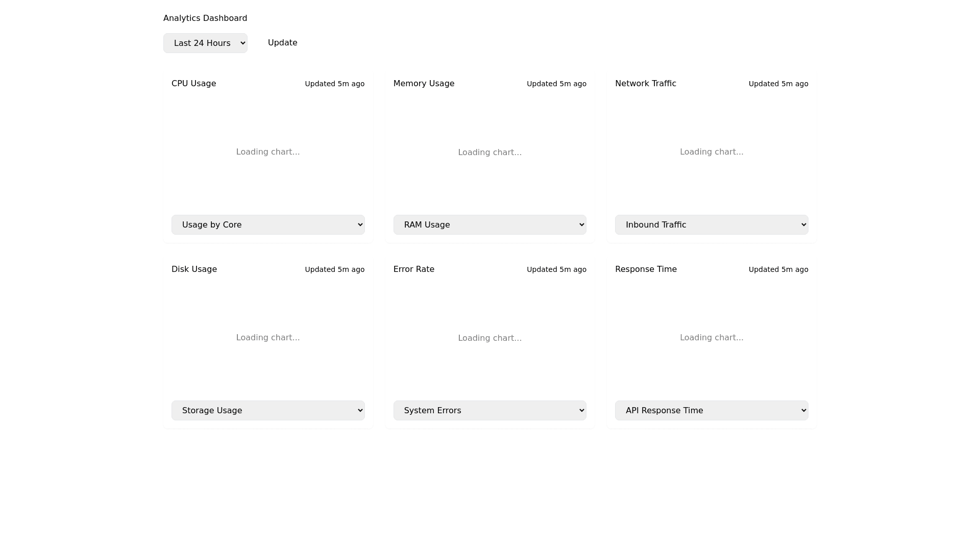Click the Disk Usage card title
Image resolution: width=980 pixels, height=551 pixels.
194,269
